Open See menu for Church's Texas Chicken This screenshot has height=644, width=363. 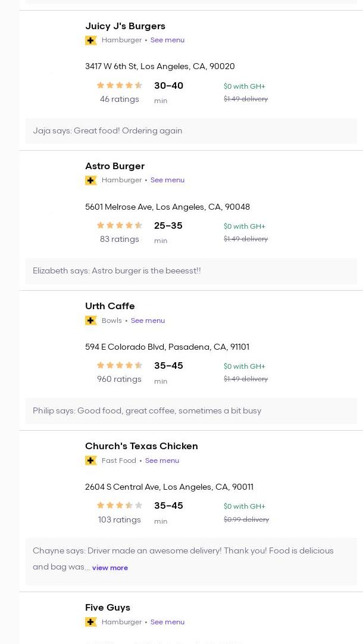click(162, 461)
